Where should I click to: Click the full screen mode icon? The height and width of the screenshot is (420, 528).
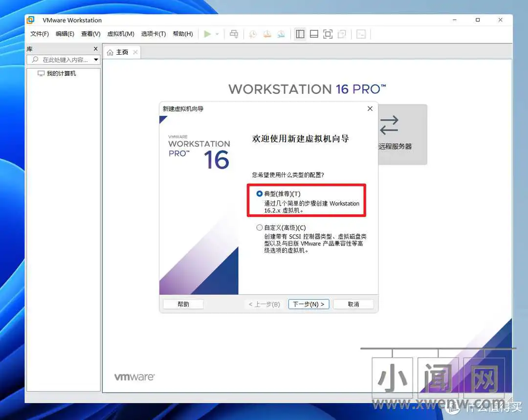pyautogui.click(x=328, y=34)
